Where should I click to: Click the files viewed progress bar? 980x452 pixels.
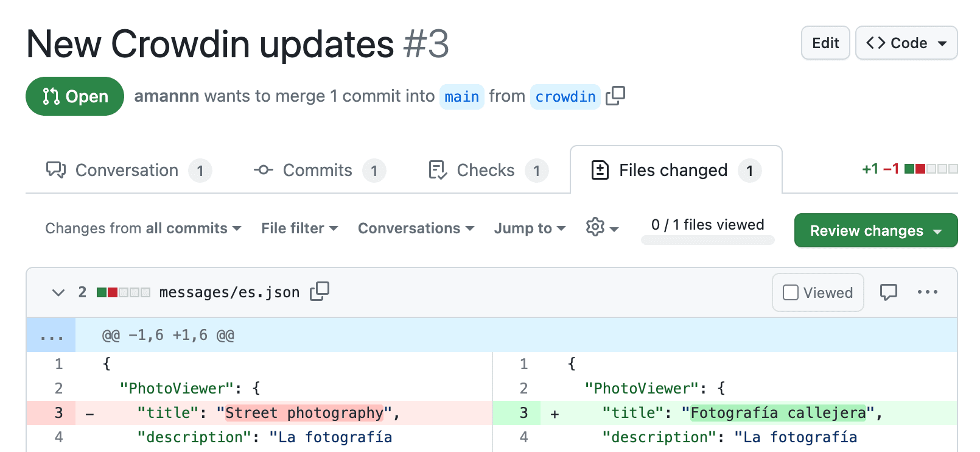tap(707, 240)
